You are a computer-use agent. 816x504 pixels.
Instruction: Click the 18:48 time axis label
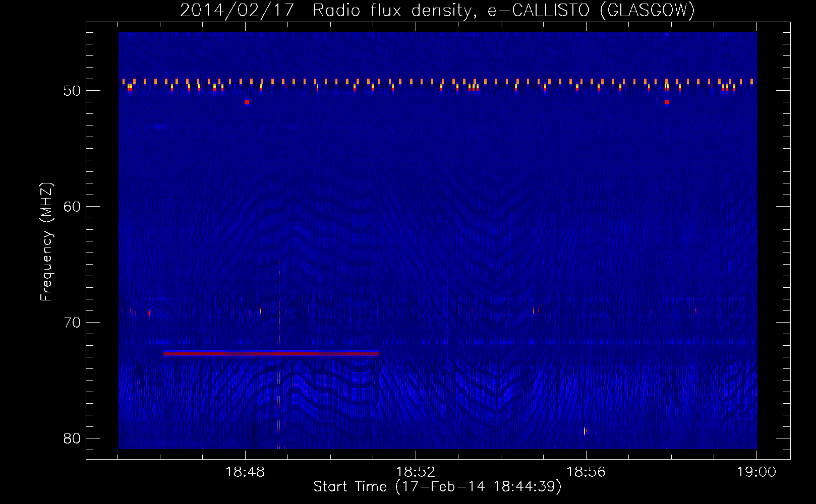[x=245, y=472]
